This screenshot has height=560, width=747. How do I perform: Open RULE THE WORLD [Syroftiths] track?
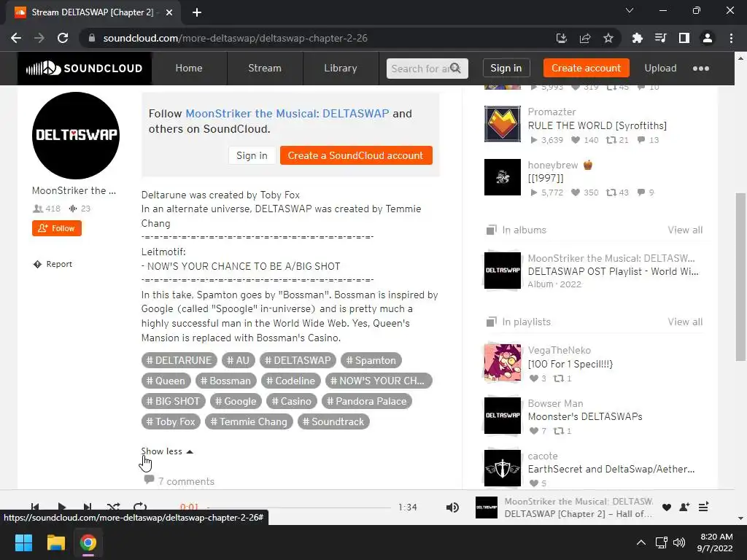click(x=597, y=125)
